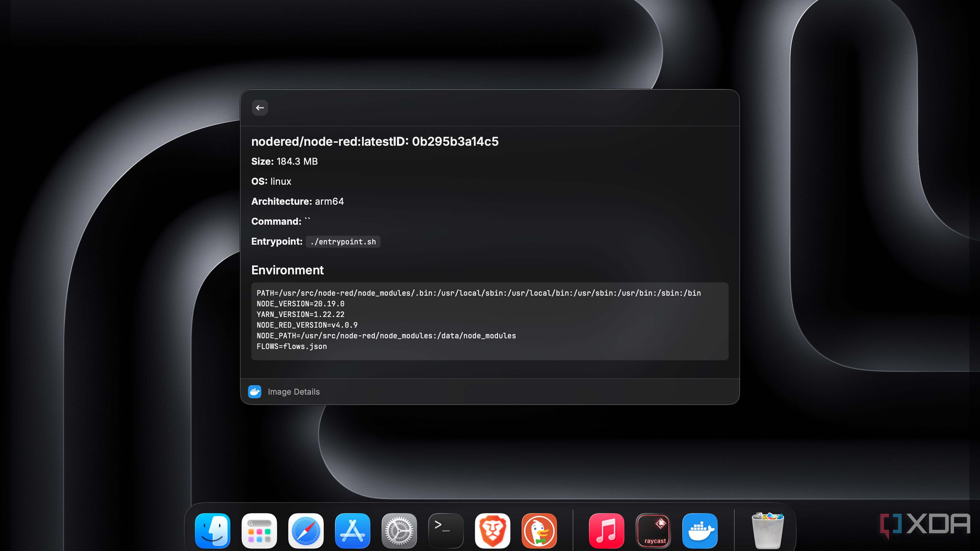Viewport: 980px width, 551px height.
Task: Click the PATH environment variable line
Action: [479, 293]
